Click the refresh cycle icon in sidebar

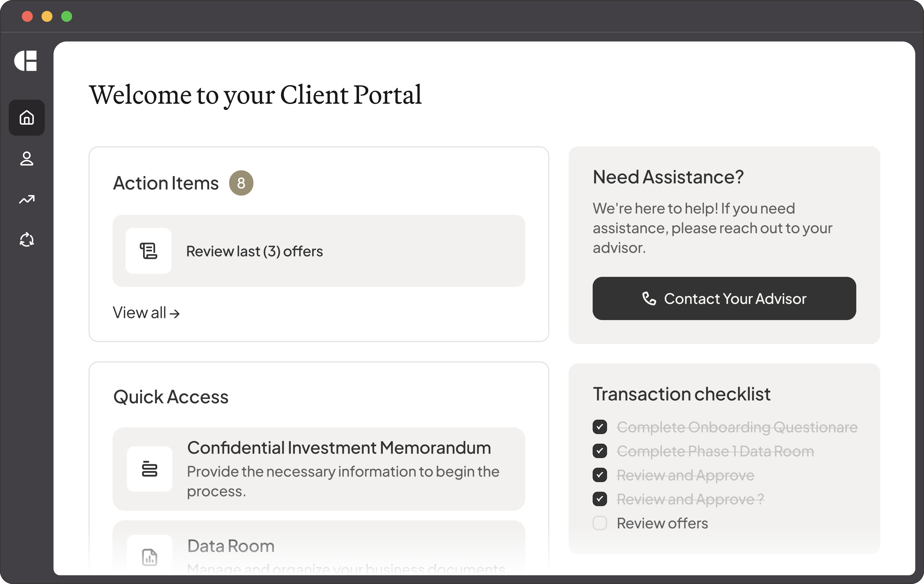click(26, 240)
